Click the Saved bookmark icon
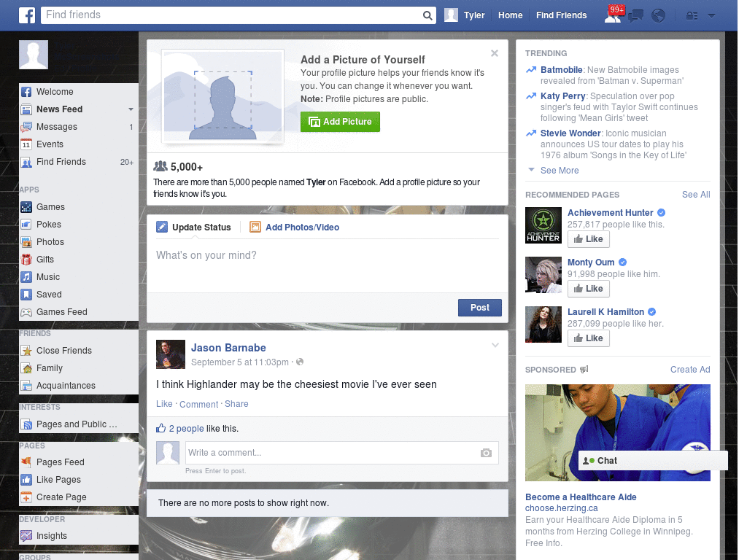 [x=26, y=295]
